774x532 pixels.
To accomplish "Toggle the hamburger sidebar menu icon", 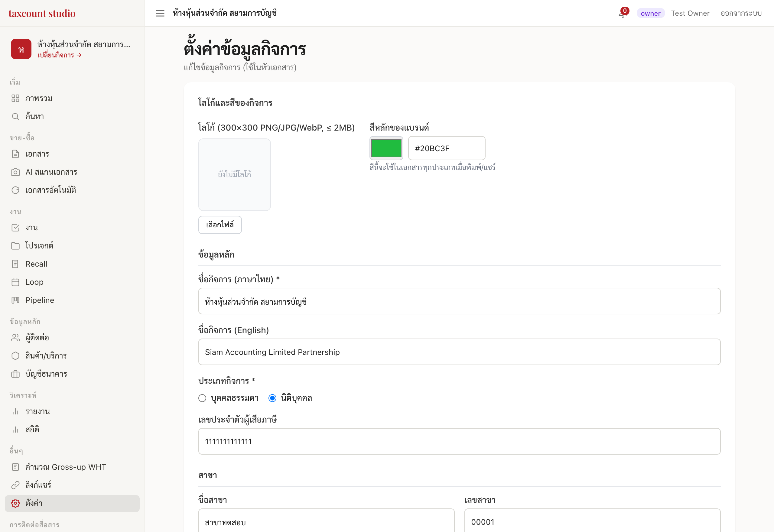I will [160, 13].
